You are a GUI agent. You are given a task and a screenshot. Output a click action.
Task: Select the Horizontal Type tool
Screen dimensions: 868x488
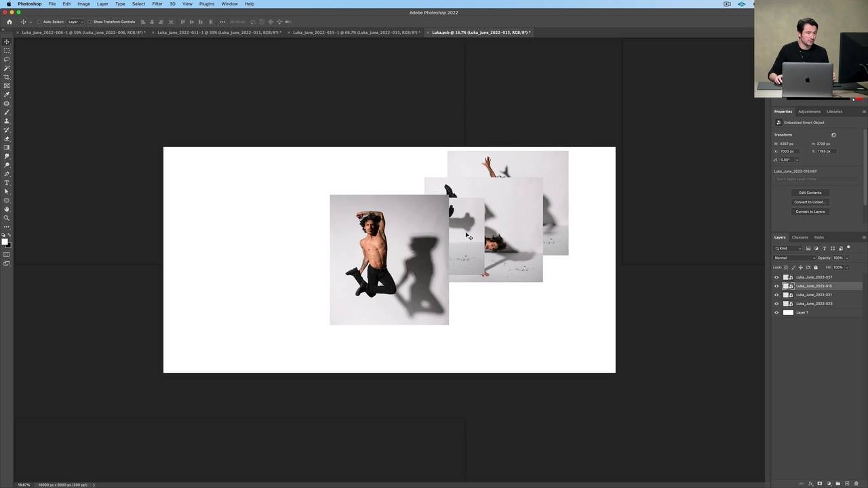point(7,183)
